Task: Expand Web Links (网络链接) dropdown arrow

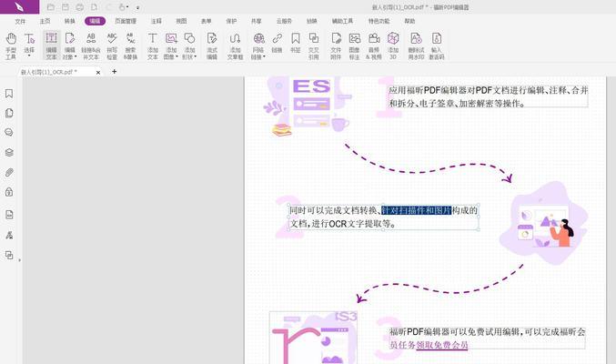Action: click(x=264, y=56)
